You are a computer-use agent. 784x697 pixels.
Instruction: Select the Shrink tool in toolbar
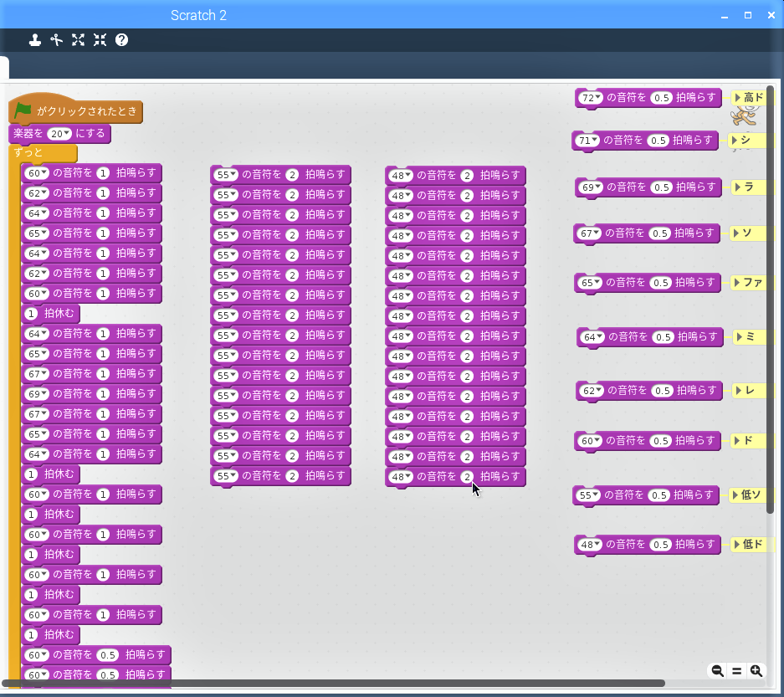pyautogui.click(x=100, y=39)
